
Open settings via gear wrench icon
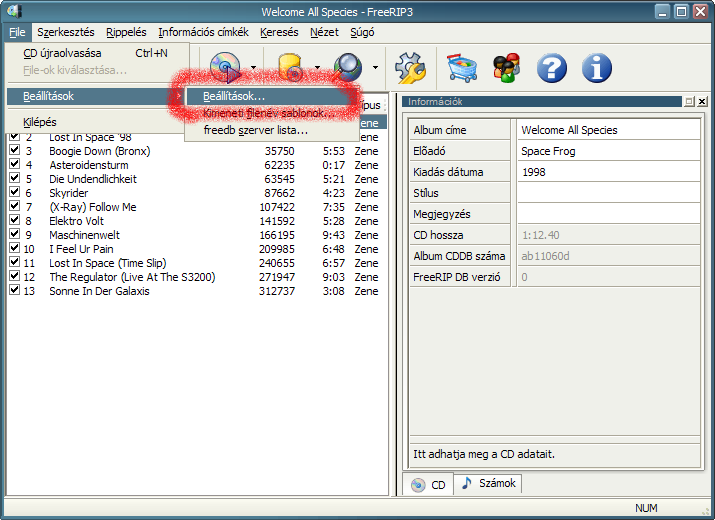[410, 68]
